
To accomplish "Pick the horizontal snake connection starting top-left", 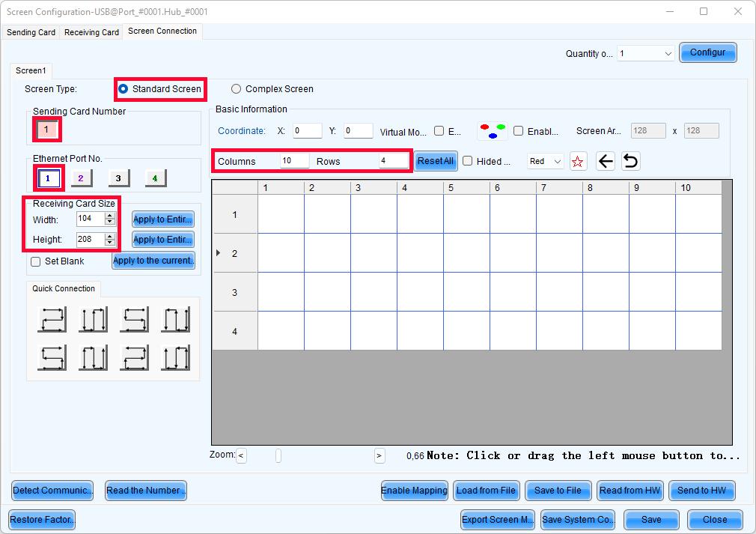I will coord(52,319).
